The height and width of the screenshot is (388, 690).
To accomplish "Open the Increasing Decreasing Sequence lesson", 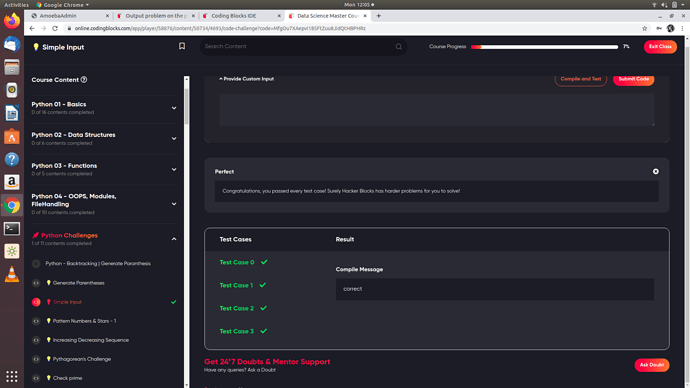I will coord(91,340).
